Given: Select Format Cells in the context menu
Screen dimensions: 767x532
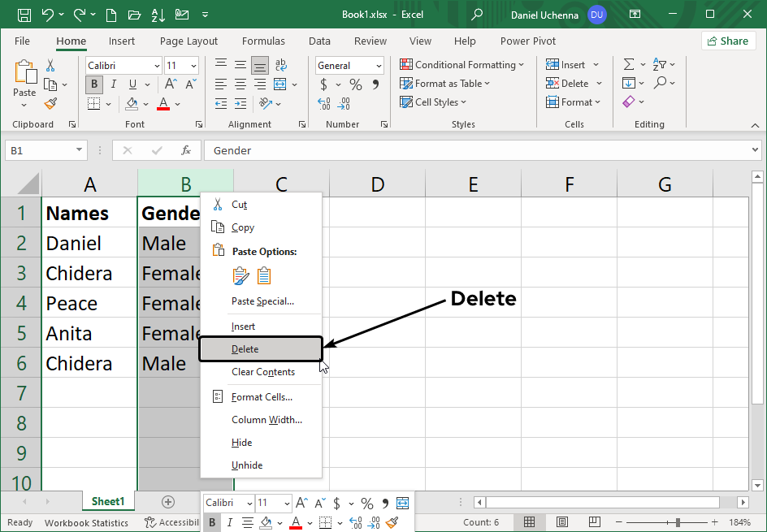Looking at the screenshot, I should [262, 397].
